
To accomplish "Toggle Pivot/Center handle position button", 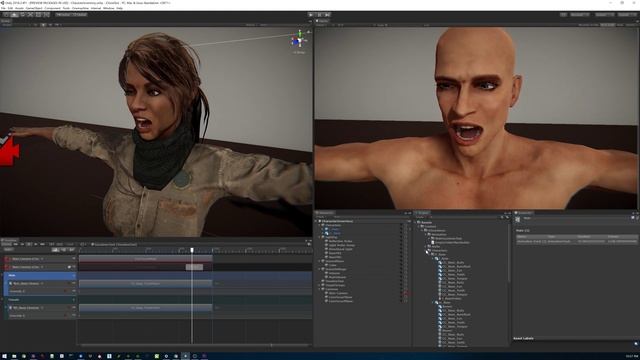I will click(x=63, y=15).
